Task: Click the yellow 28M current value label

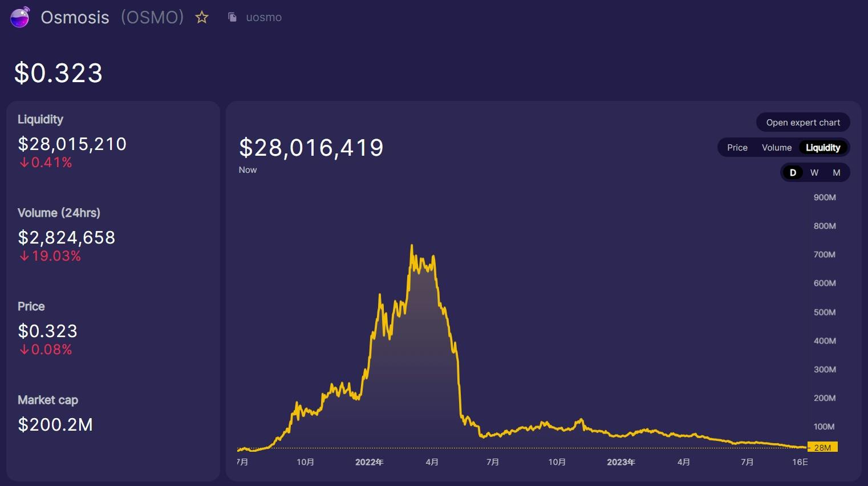Action: (822, 448)
